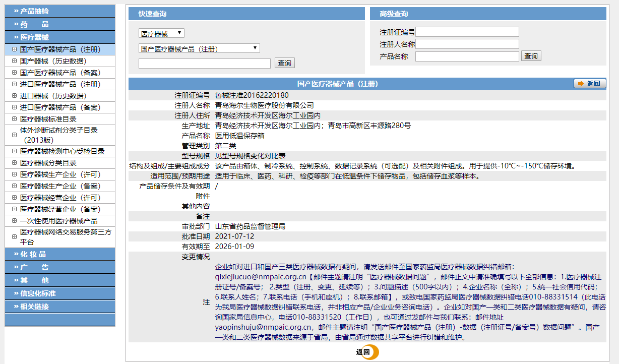Image resolution: width=619 pixels, height=364 pixels.
Task: Click tree icon beside 医疗器械标准目录
Action: (14, 119)
